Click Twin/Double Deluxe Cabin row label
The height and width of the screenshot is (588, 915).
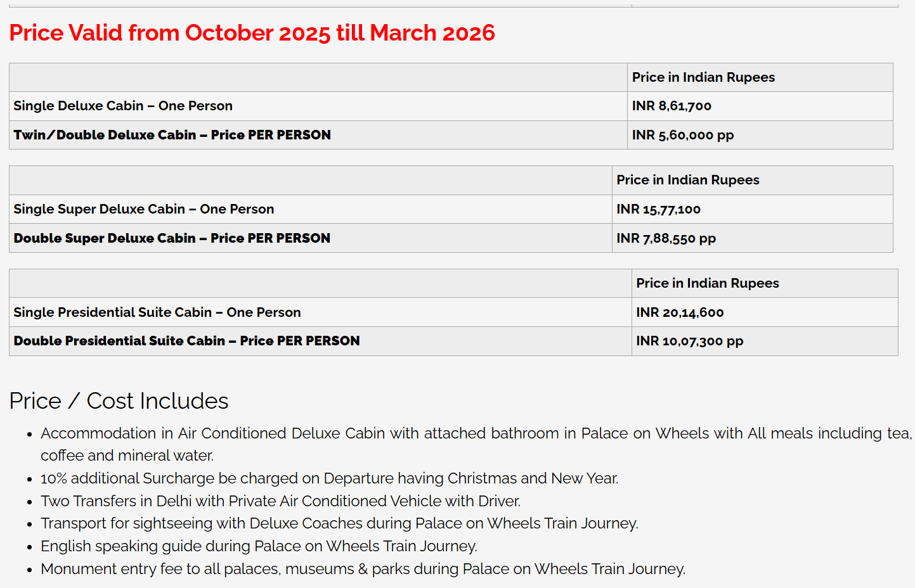tap(172, 135)
